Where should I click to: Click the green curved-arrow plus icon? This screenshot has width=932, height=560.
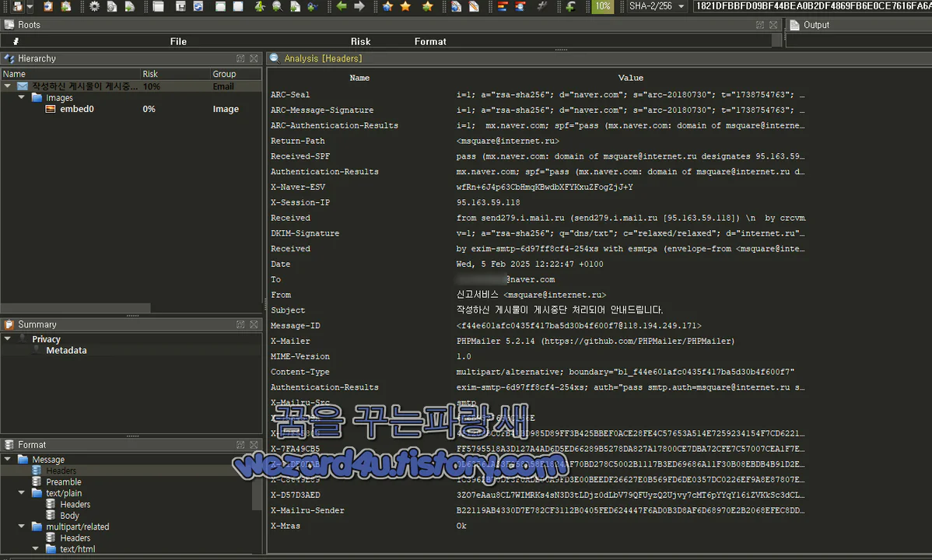point(570,6)
